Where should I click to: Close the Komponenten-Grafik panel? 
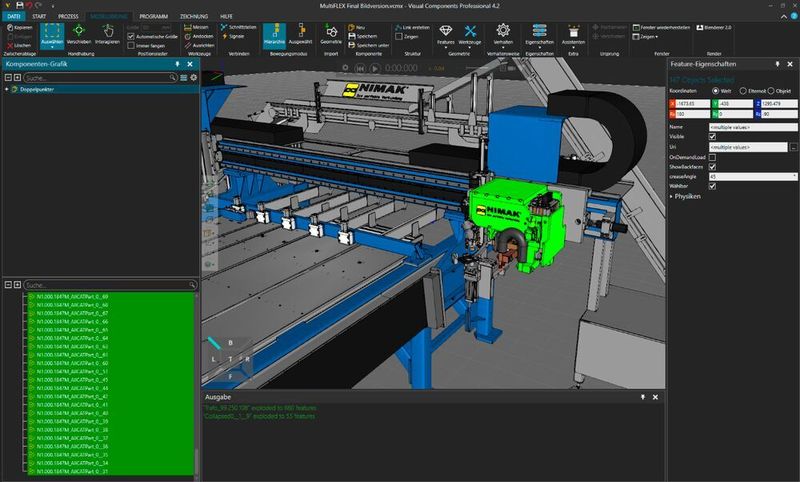pos(190,64)
